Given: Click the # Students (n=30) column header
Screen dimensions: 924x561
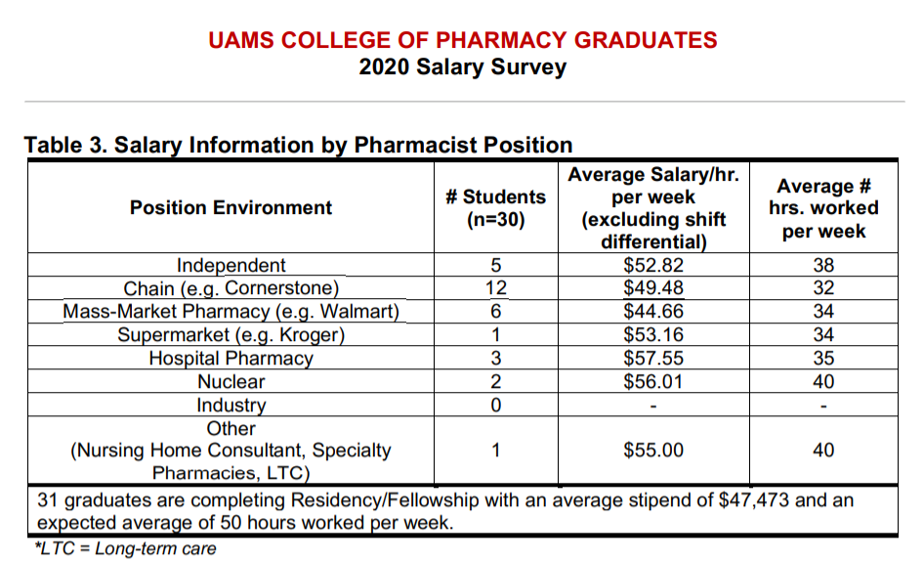Looking at the screenshot, I should click(495, 207).
